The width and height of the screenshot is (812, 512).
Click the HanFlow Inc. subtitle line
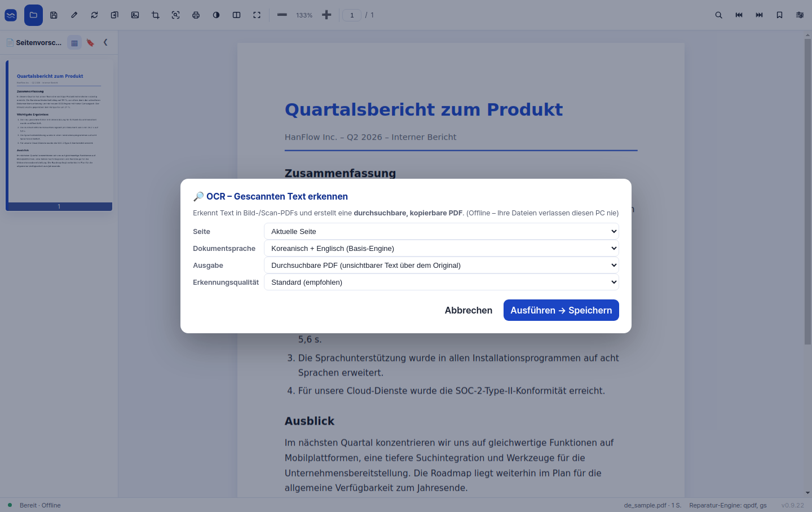tap(370, 137)
